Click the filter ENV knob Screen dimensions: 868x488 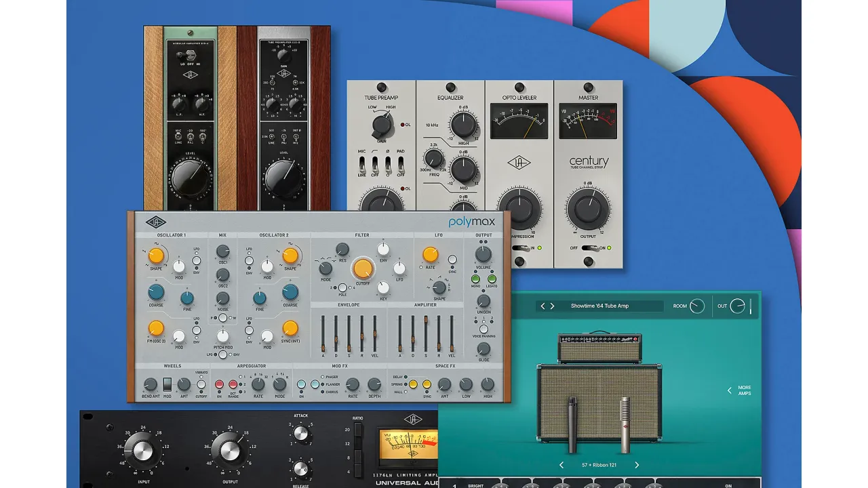(383, 249)
